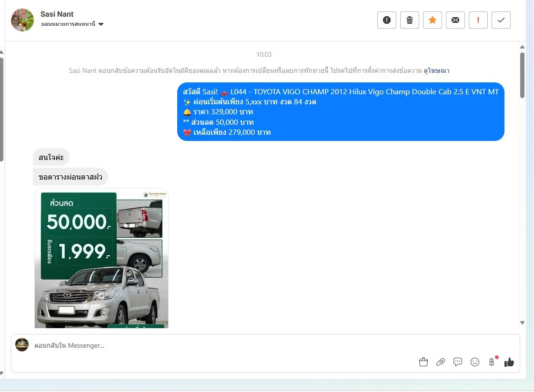This screenshot has width=534, height=392.
Task: Open the baht payment request icon
Action: click(x=492, y=362)
